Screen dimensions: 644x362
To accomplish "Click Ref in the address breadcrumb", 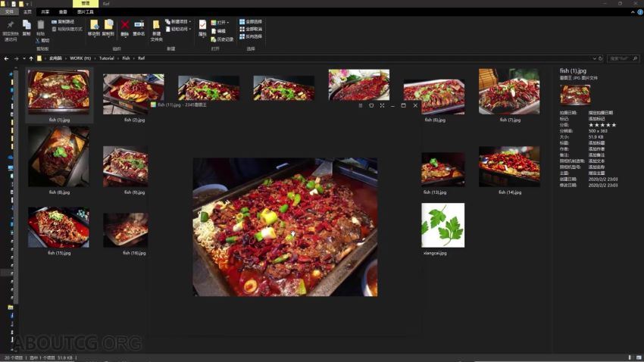I will tap(141, 58).
